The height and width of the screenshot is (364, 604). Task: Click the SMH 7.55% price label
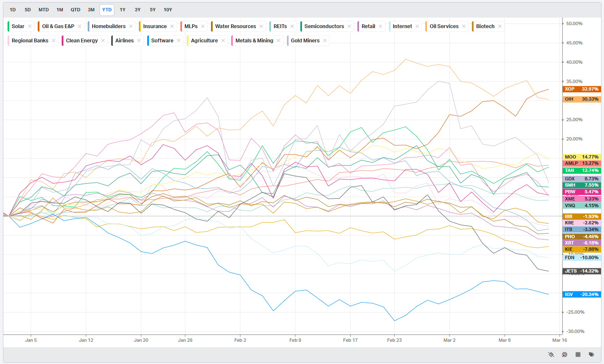click(582, 185)
